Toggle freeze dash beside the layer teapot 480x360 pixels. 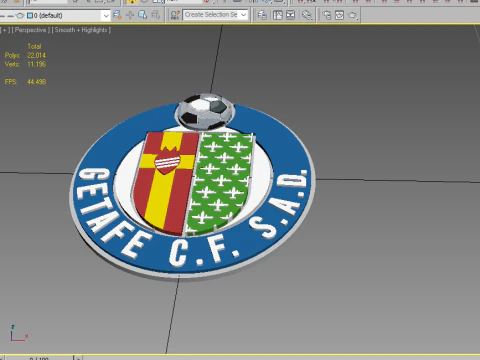click(10, 16)
